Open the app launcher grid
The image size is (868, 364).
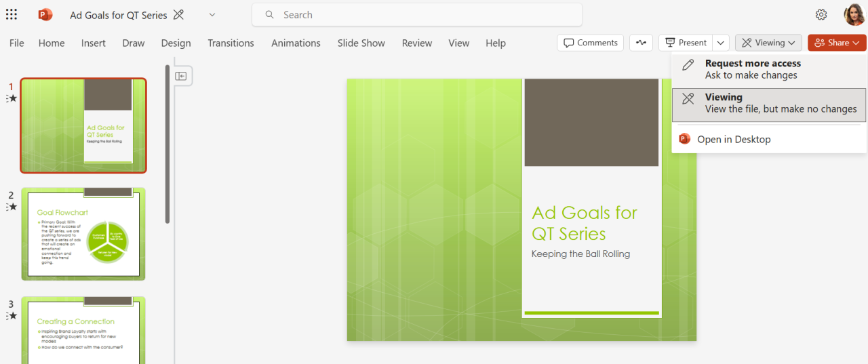12,14
